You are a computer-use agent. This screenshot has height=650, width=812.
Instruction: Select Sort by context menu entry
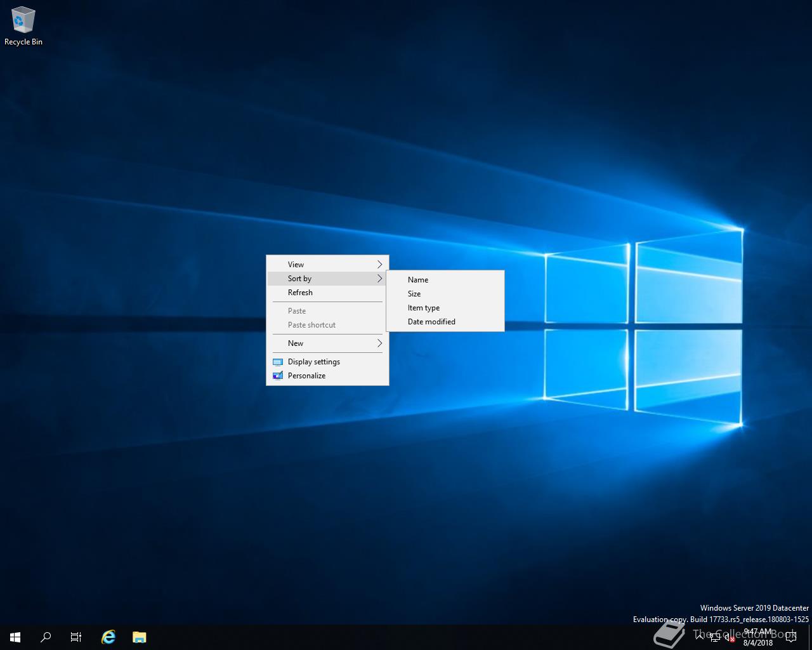(327, 279)
